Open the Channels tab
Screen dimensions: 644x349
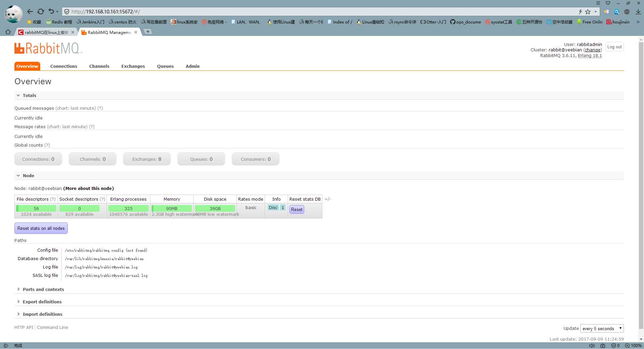pyautogui.click(x=99, y=66)
